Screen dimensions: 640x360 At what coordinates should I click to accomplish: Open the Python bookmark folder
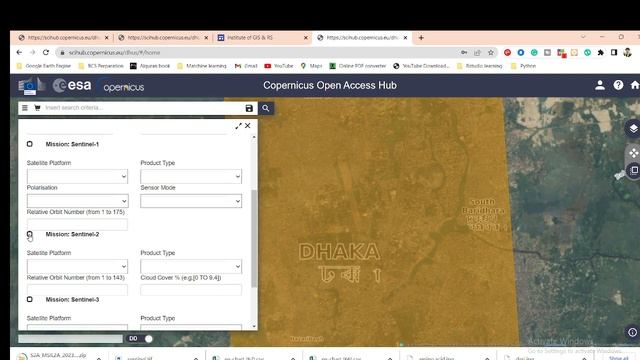[523, 66]
